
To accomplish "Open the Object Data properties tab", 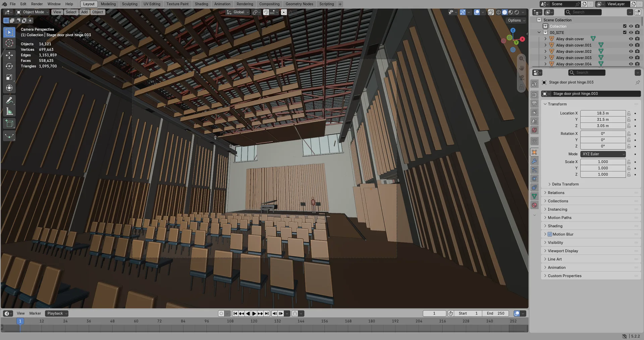I will point(534,196).
